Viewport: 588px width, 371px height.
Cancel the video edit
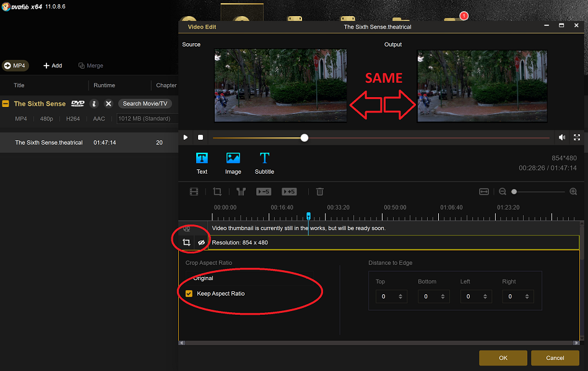coord(555,358)
